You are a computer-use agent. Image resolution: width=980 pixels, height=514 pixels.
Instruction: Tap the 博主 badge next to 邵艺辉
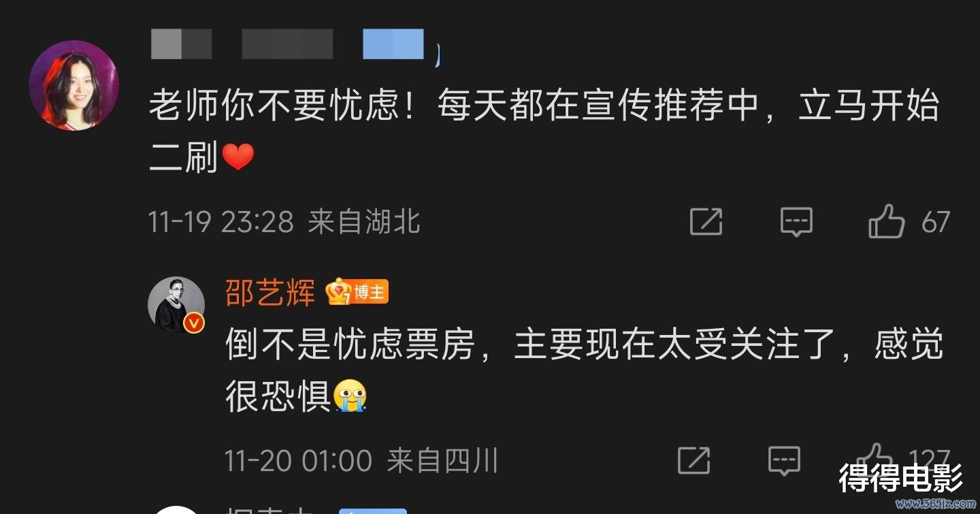point(370,293)
